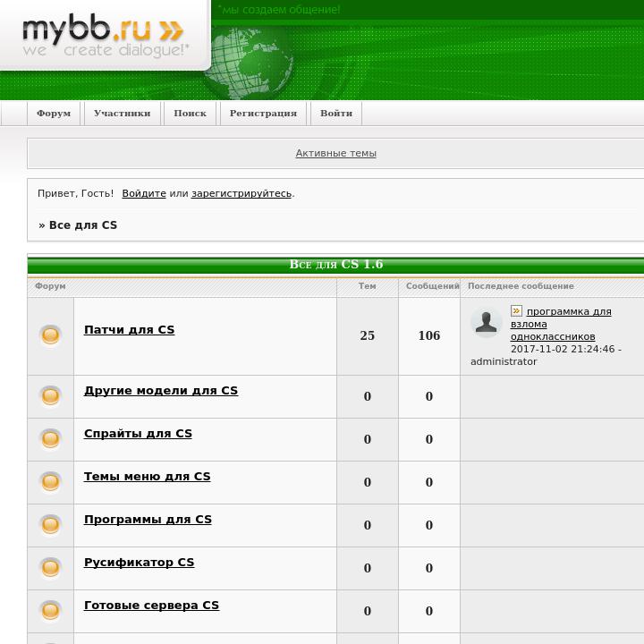Click the Привет, Гость! greeting
This screenshot has height=644, width=644.
pyautogui.click(x=75, y=193)
